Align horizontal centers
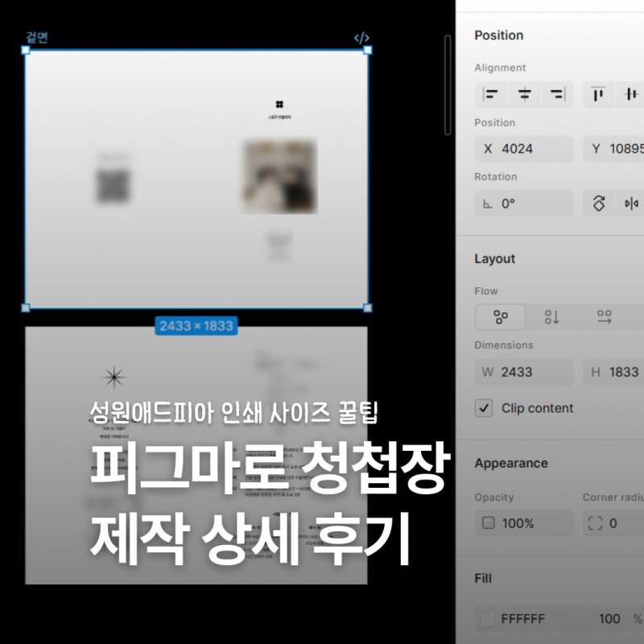This screenshot has width=644, height=644. 524,94
